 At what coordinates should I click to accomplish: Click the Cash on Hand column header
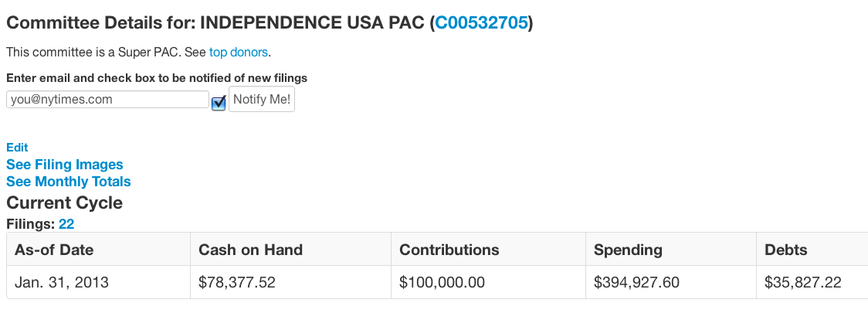[251, 250]
